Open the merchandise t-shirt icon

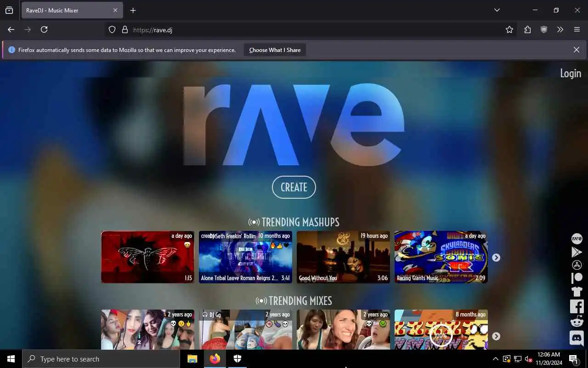pos(577,292)
